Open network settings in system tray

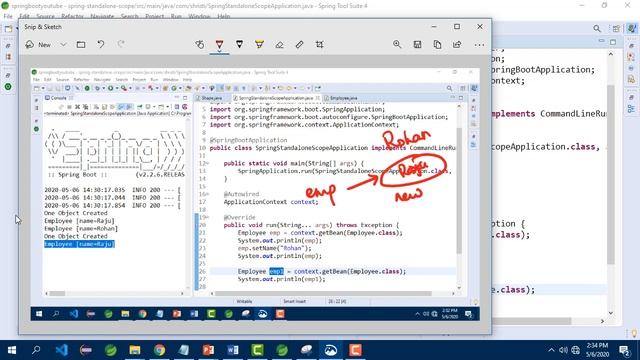[x=576, y=350]
